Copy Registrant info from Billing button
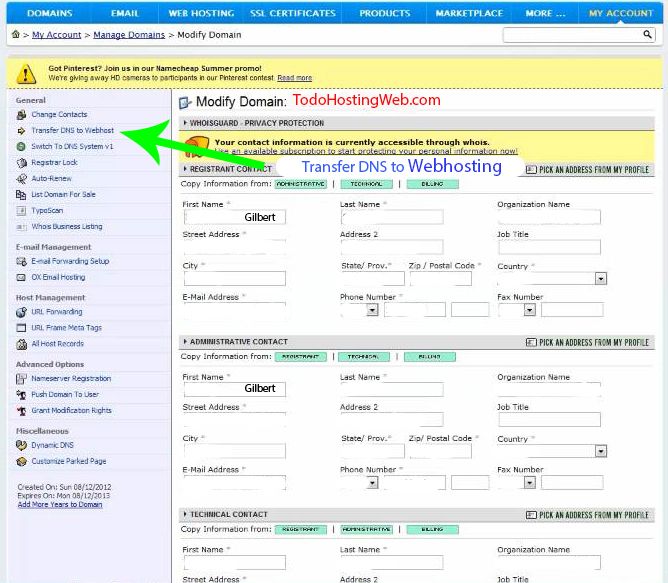 pyautogui.click(x=432, y=184)
